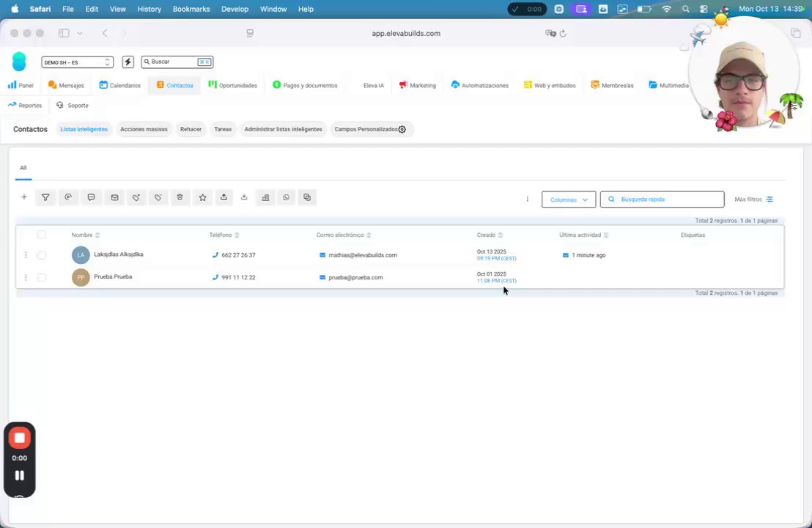The height and width of the screenshot is (528, 812).
Task: Sort by the Creado column arrows
Action: tap(501, 235)
